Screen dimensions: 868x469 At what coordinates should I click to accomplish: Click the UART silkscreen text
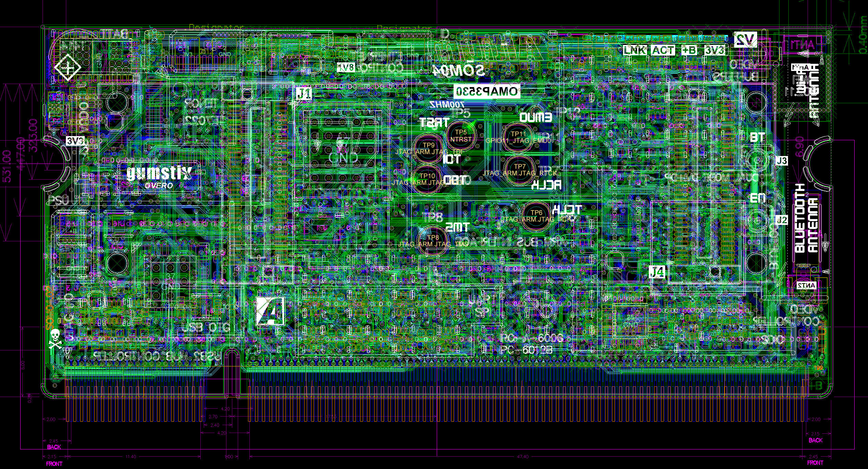[x=483, y=299]
